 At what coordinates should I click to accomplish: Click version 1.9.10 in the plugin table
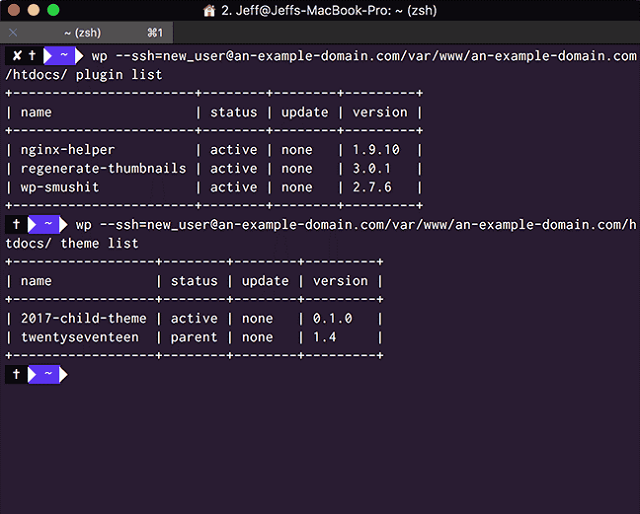tap(376, 150)
